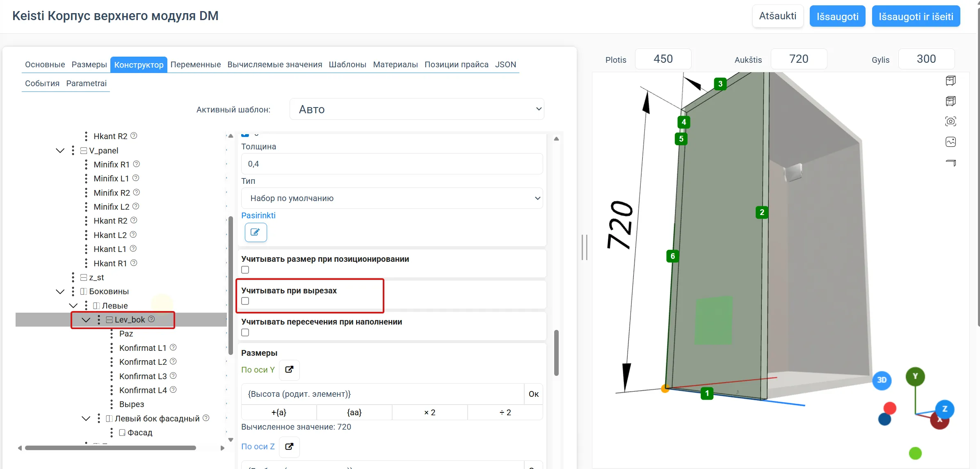Screen dimensions: 980x469
Task: Collapse the Боковины tree node
Action: (x=60, y=291)
